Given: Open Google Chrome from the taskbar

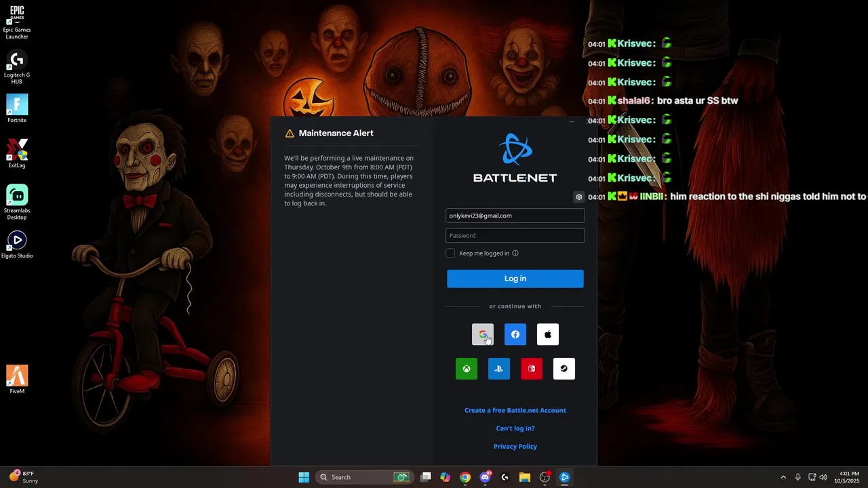Looking at the screenshot, I should click(x=465, y=477).
